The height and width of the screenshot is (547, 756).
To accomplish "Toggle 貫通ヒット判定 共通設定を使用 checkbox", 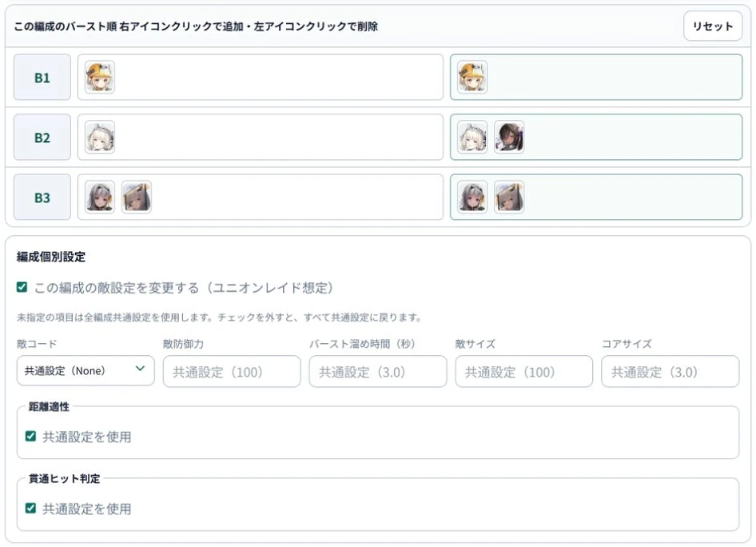I will tap(30, 509).
